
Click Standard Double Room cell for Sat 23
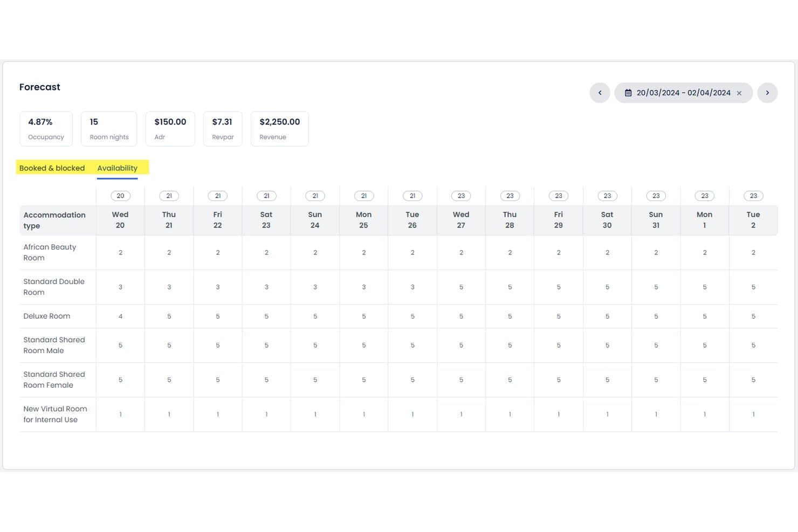point(266,287)
